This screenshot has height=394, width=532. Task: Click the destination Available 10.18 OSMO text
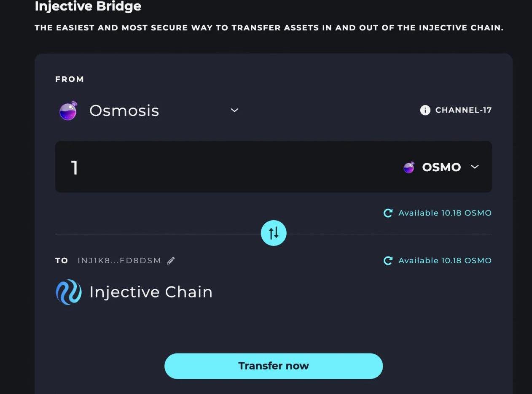point(445,261)
